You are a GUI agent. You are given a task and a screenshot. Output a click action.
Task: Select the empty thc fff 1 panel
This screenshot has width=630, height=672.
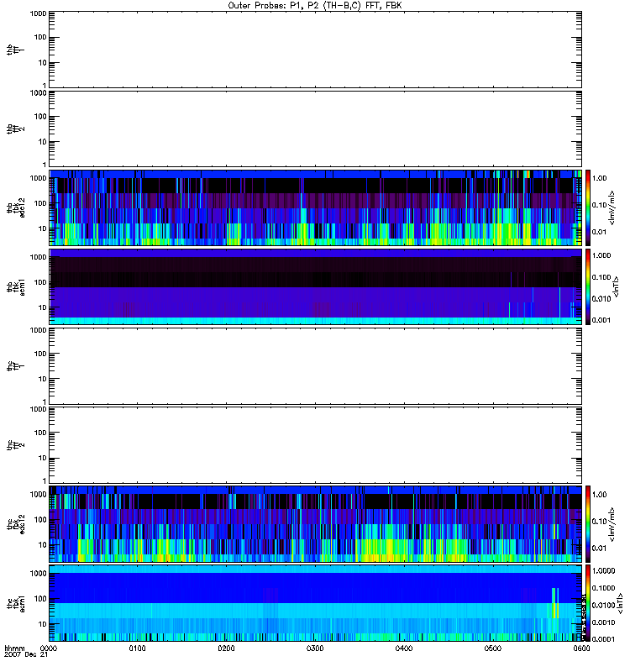click(315, 365)
